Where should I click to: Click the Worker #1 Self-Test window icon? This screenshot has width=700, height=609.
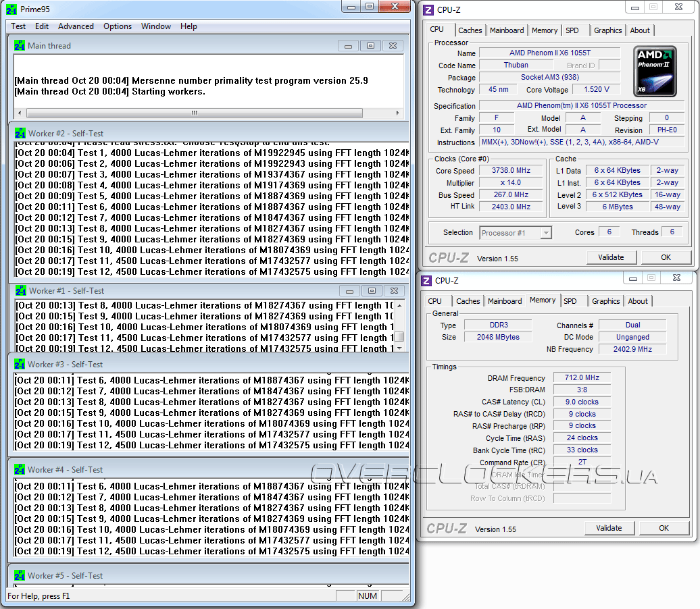tap(20, 290)
